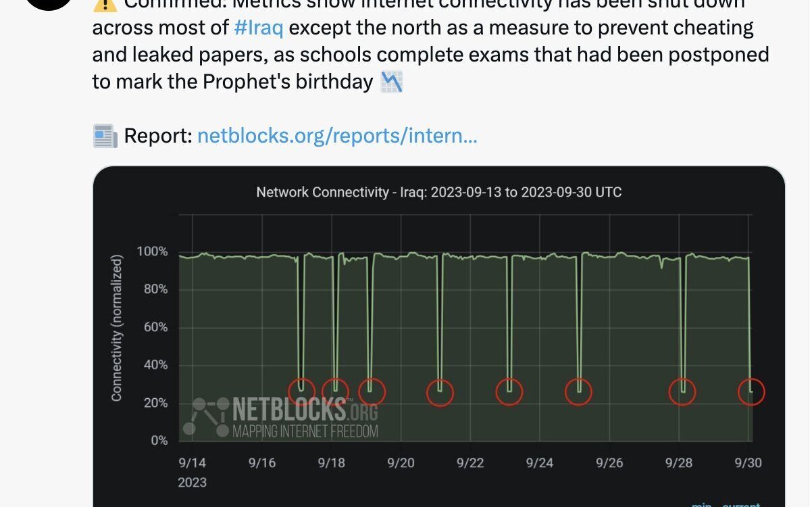
Task: Select the red circle marker above 9/28
Action: coord(682,391)
